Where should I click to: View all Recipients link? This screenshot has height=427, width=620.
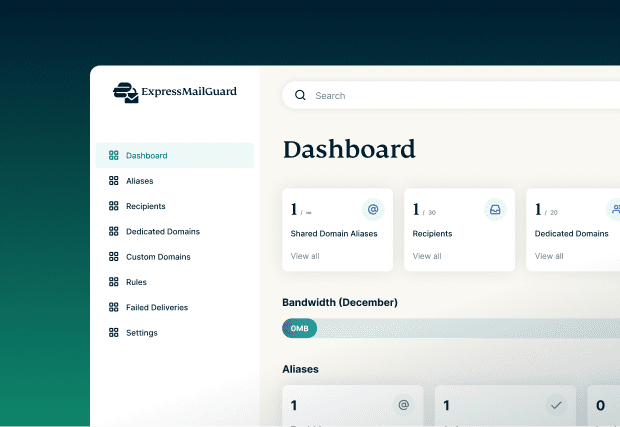[x=427, y=256]
